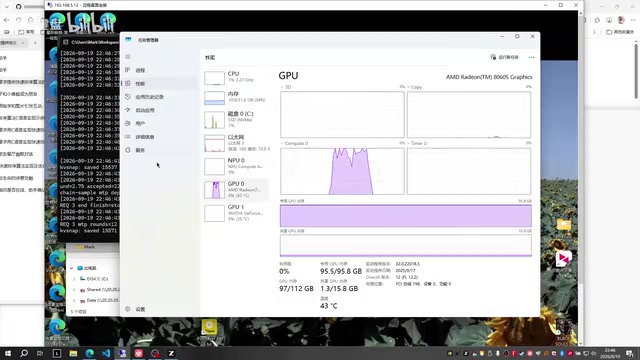Select the NPU 0 performance entry
The image size is (640, 360).
(236, 167)
